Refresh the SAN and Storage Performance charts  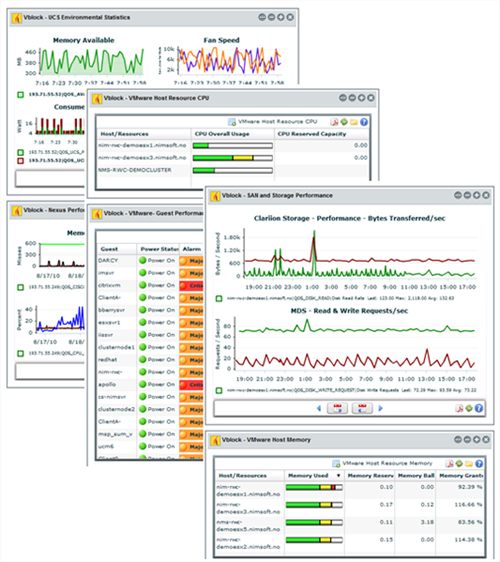click(469, 408)
